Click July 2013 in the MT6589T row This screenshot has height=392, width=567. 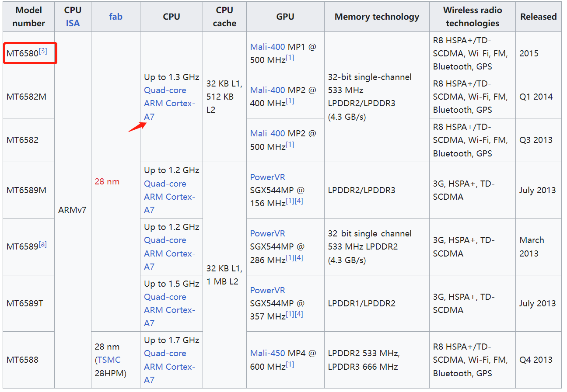pos(539,303)
